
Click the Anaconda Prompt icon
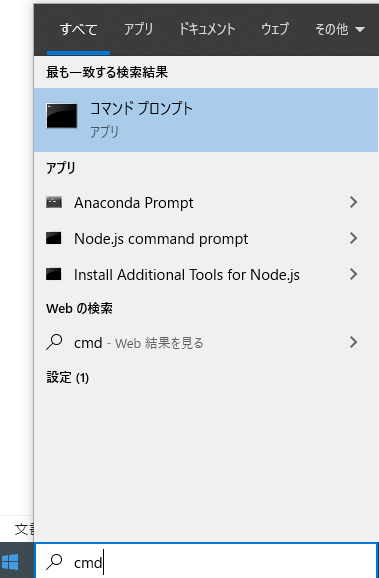point(54,202)
